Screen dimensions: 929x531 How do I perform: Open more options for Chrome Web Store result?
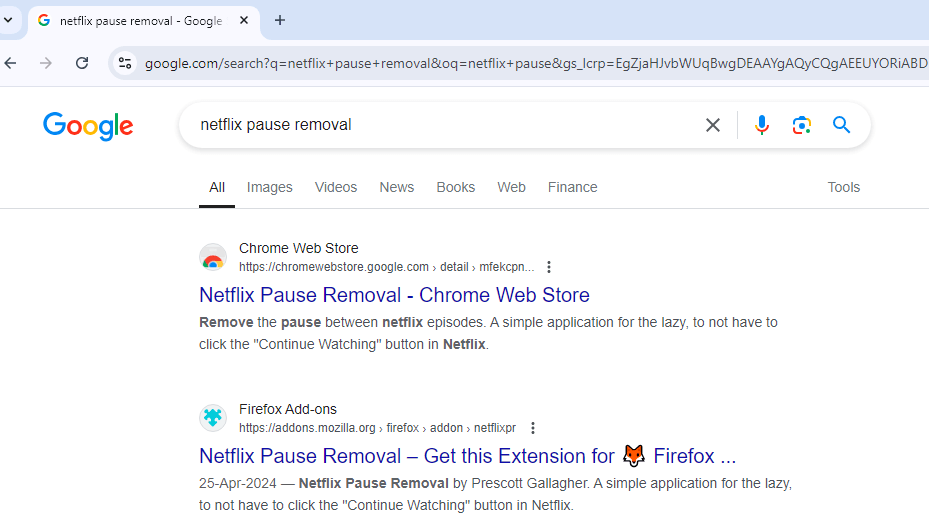pos(549,267)
